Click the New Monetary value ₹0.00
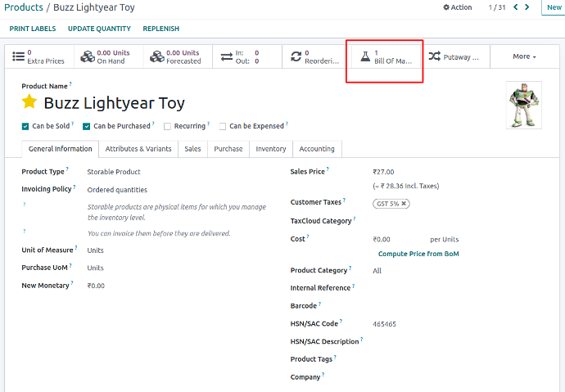The height and width of the screenshot is (392, 565). point(96,286)
